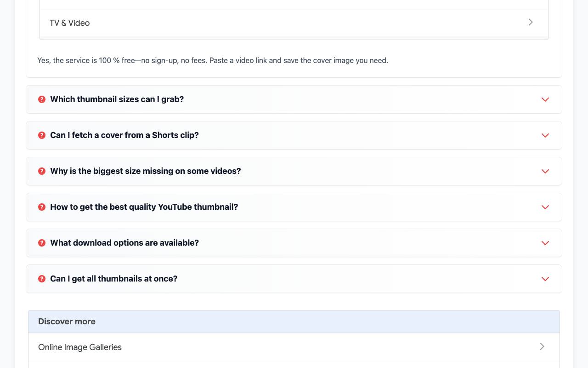Expand the Shorts clip FAQ using its chevron
Image resolution: width=588 pixels, height=368 pixels.
pyautogui.click(x=545, y=135)
